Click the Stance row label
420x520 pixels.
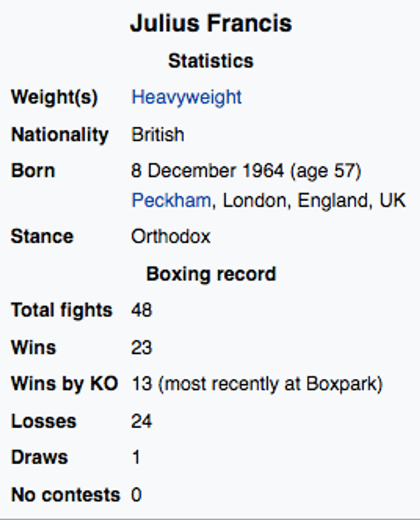pyautogui.click(x=42, y=236)
